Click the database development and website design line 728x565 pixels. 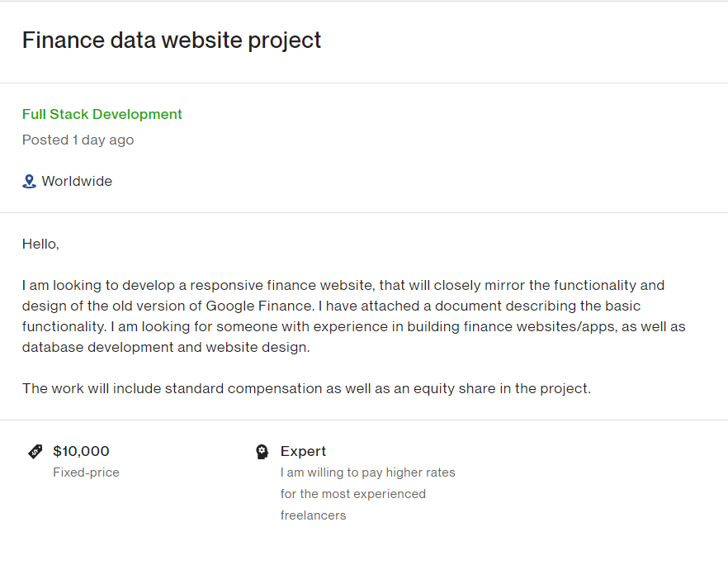[166, 348]
